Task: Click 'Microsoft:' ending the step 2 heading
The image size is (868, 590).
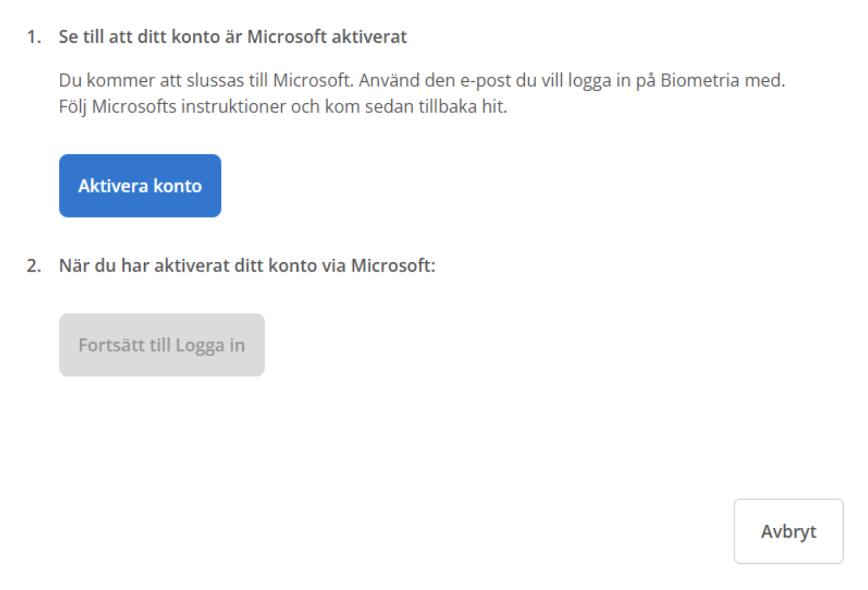Action: tap(393, 265)
